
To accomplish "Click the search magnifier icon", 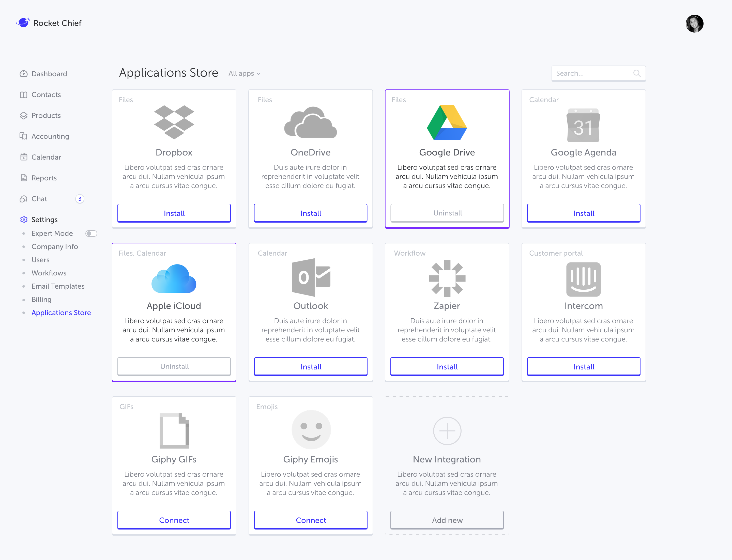I will (x=637, y=73).
